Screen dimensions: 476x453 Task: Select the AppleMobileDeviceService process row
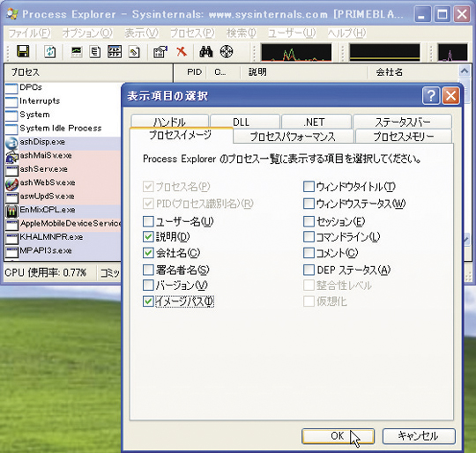pyautogui.click(x=63, y=224)
